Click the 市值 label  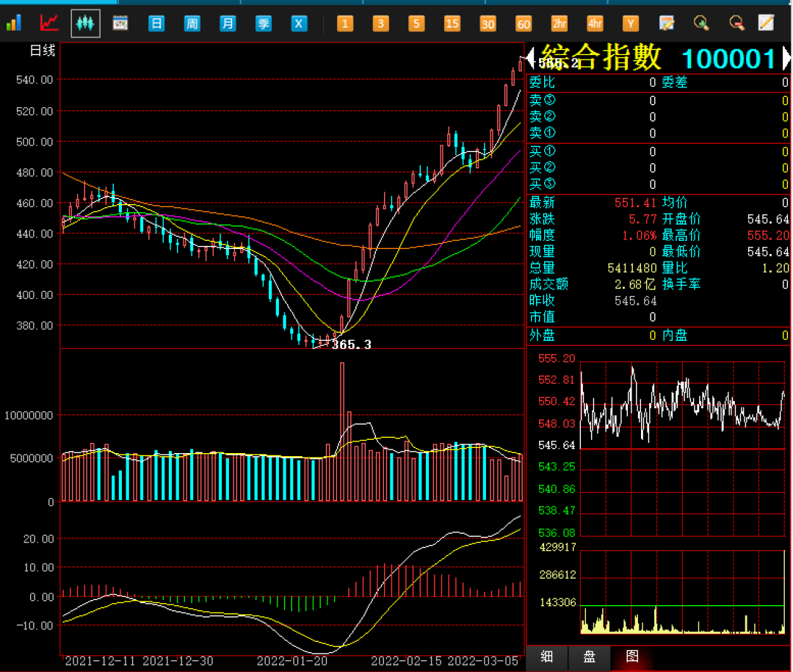[x=542, y=317]
